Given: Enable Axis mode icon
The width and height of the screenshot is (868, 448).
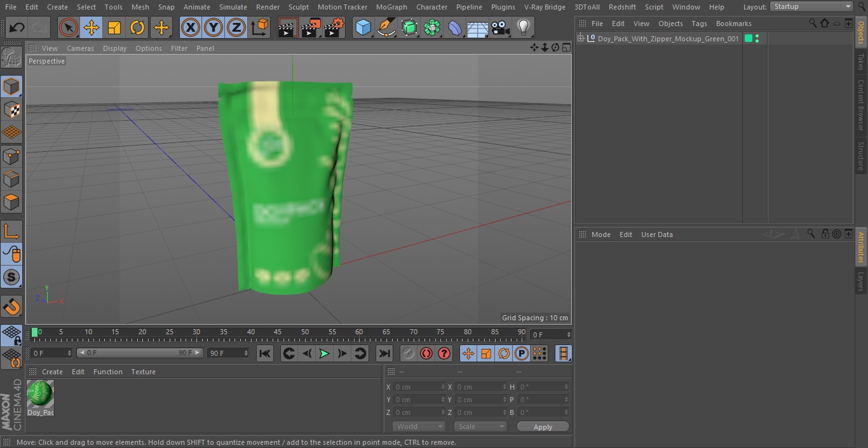Looking at the screenshot, I should (x=11, y=231).
